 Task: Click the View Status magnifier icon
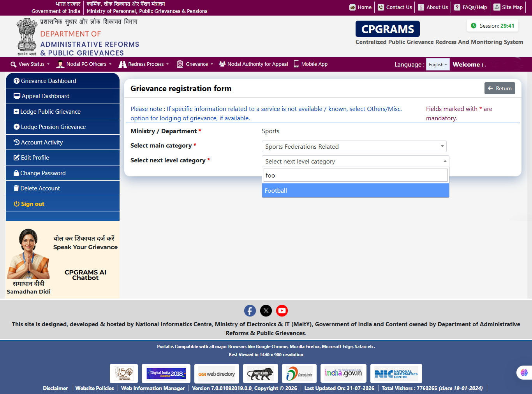pyautogui.click(x=14, y=64)
